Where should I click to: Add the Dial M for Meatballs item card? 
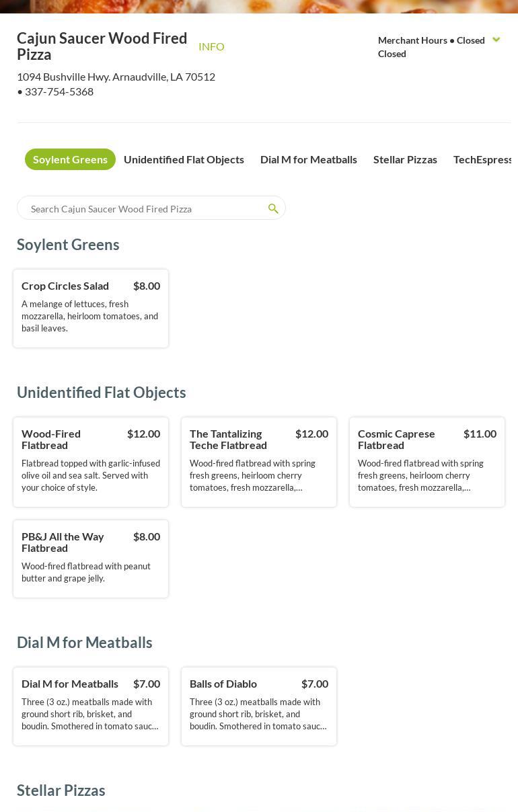[x=91, y=706]
